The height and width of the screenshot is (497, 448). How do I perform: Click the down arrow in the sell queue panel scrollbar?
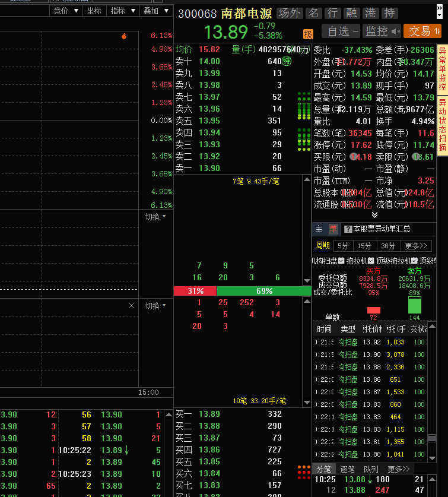point(307,281)
